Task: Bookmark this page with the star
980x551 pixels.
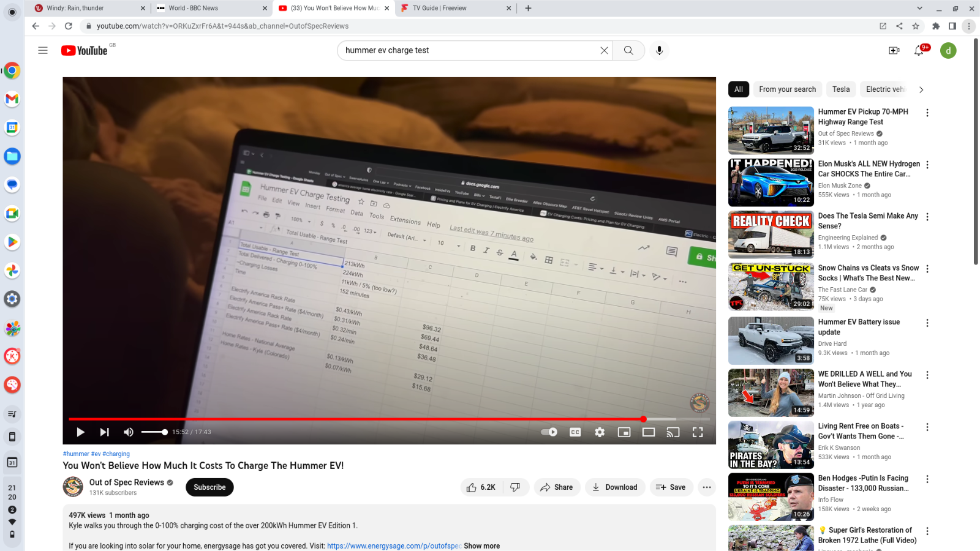Action: tap(916, 26)
